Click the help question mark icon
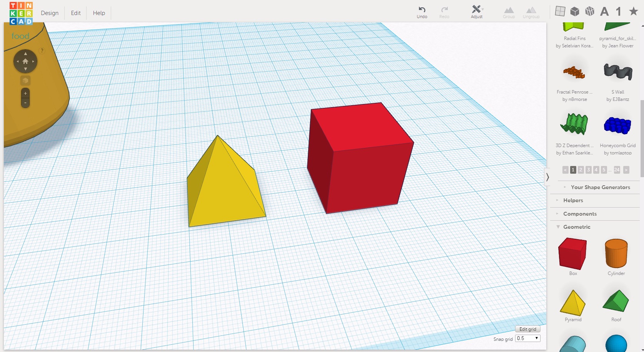The image size is (644, 352). 42,50
